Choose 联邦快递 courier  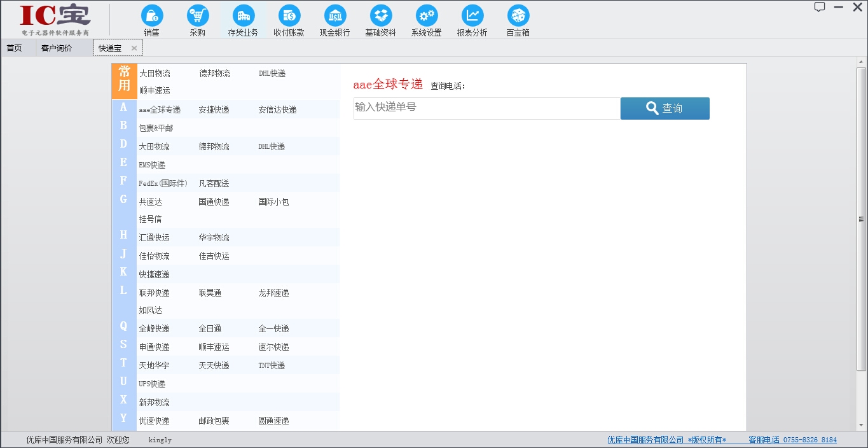coord(155,293)
